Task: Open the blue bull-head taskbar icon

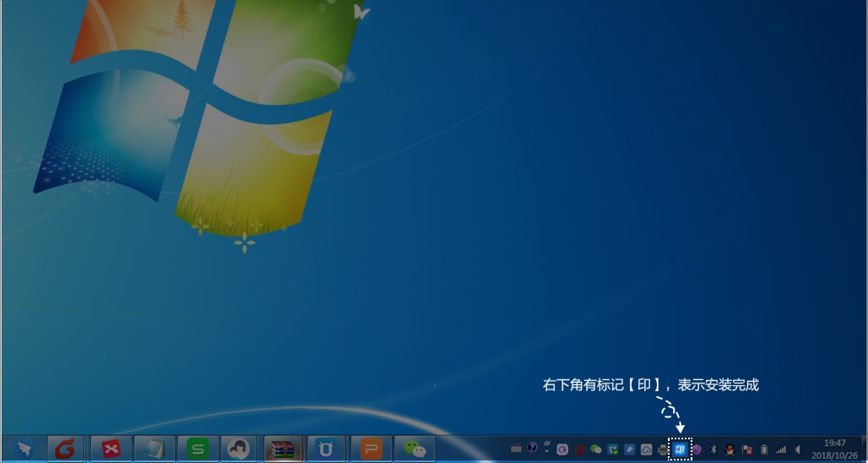Action: tap(326, 449)
